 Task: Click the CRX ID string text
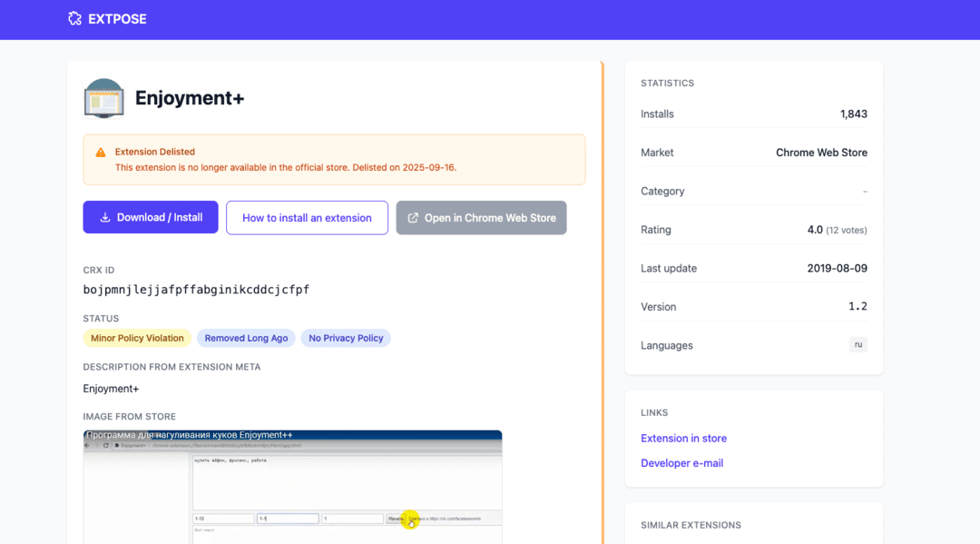click(x=196, y=290)
